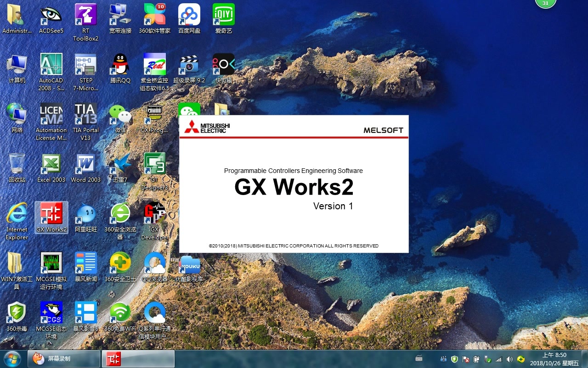Click the on-screen keyboard tray icon

pyautogui.click(x=418, y=358)
